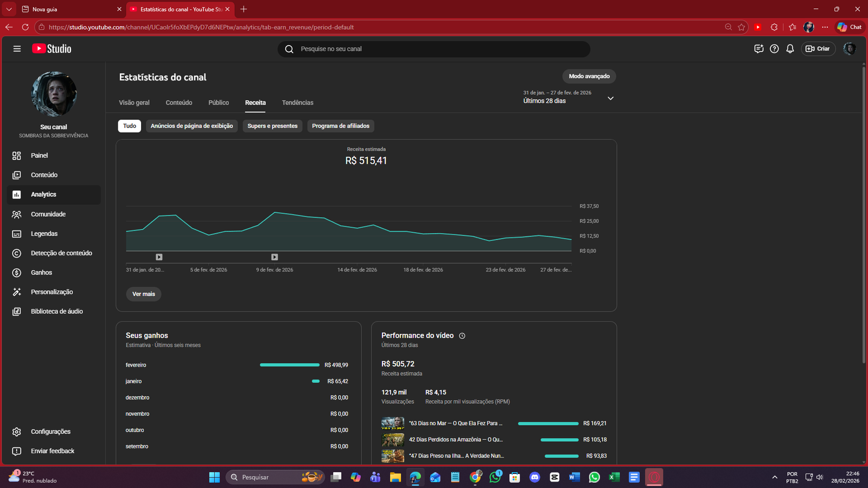Click the Ver mais button
868x488 pixels.
144,294
